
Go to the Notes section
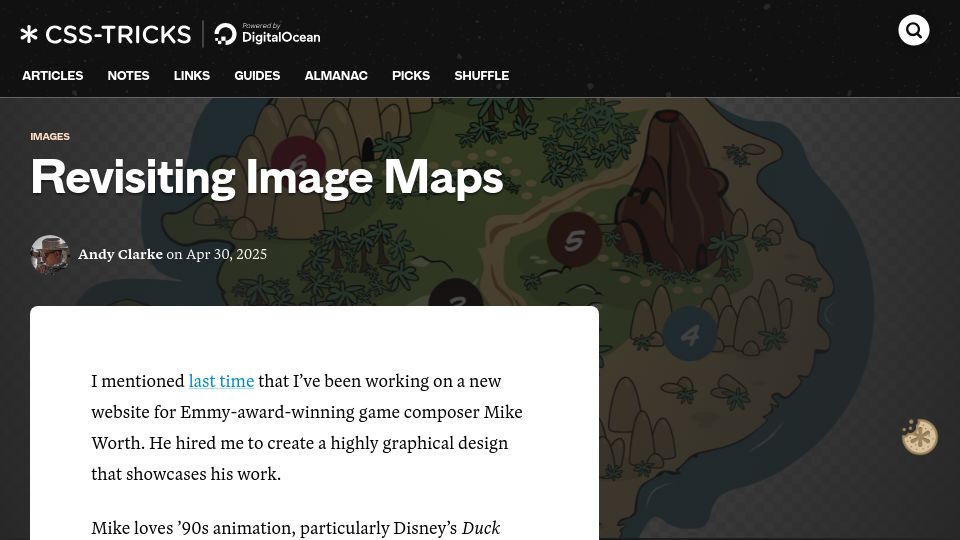pos(129,75)
